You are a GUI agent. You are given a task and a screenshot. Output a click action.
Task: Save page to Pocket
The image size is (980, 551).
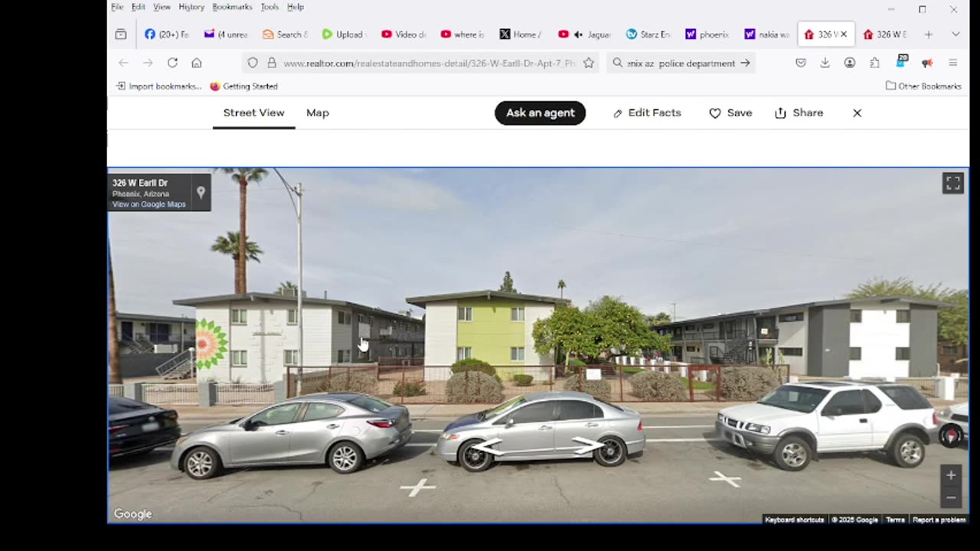click(x=801, y=63)
